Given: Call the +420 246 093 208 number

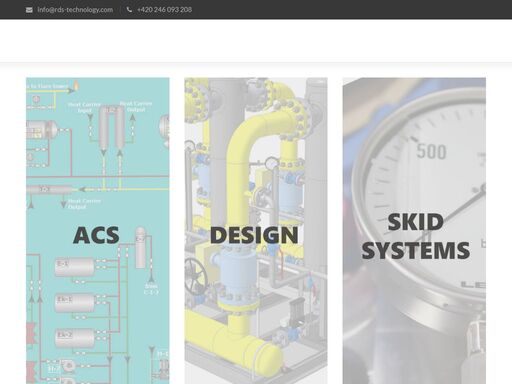Looking at the screenshot, I should click(164, 10).
